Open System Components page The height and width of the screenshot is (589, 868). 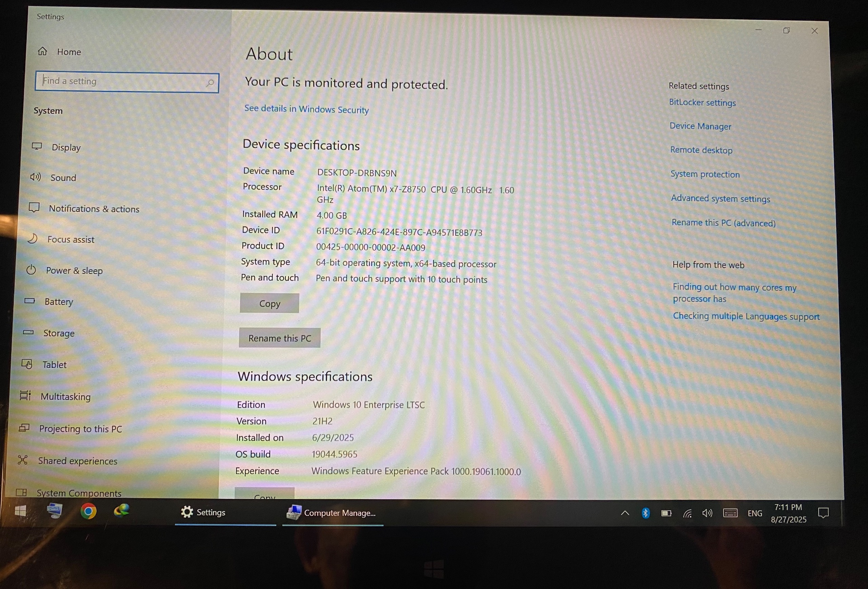[69, 493]
